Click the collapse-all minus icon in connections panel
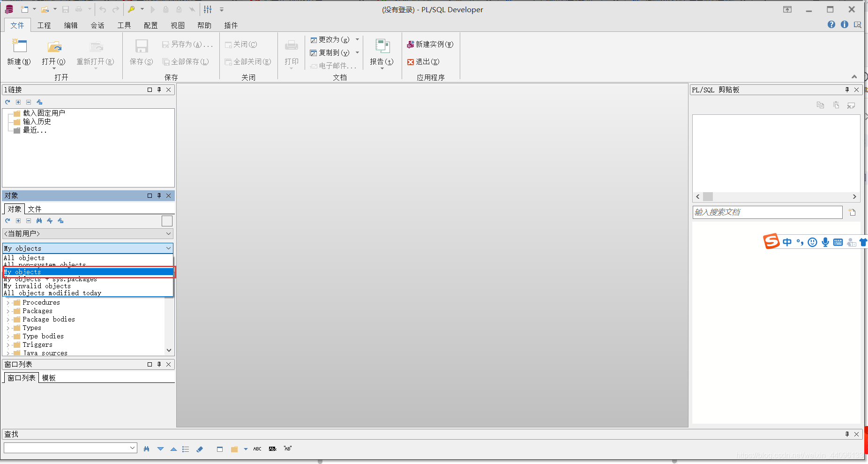This screenshot has width=868, height=464. coord(29,102)
